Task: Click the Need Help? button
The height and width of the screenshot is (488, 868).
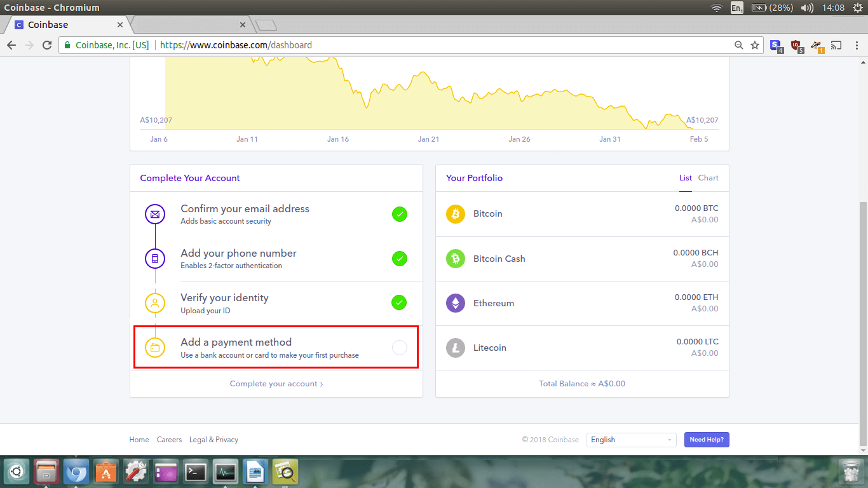Action: pos(707,440)
